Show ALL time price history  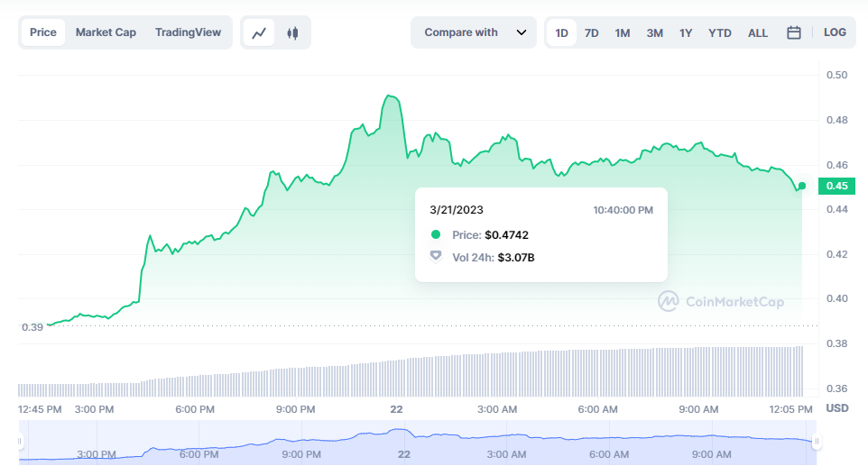click(758, 32)
